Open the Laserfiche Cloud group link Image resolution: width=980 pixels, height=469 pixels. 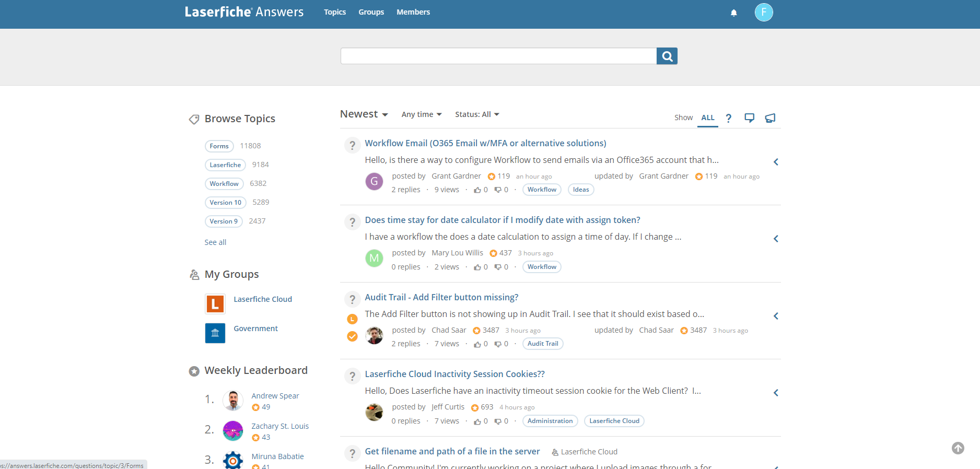[x=263, y=299]
